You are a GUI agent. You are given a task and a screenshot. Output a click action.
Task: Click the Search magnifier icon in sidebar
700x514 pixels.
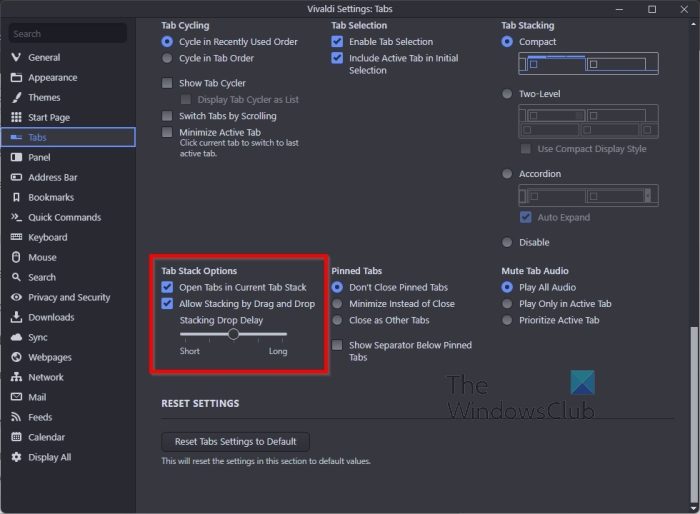click(x=16, y=277)
